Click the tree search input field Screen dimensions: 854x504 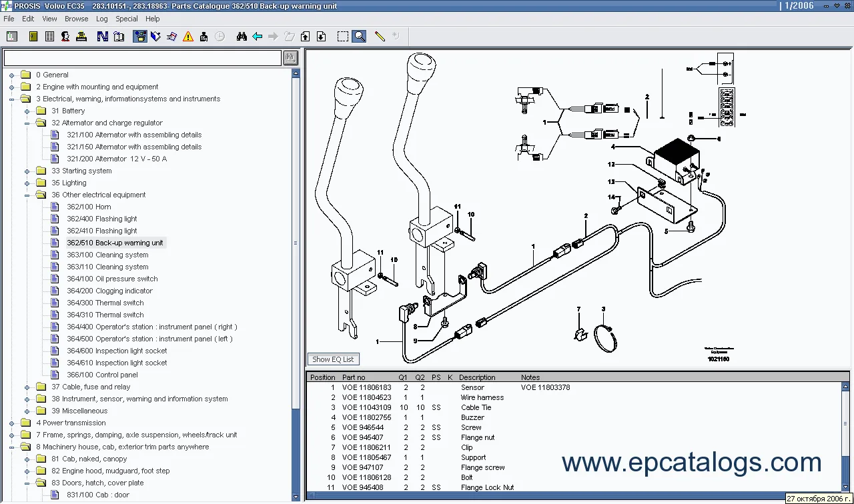pos(143,58)
